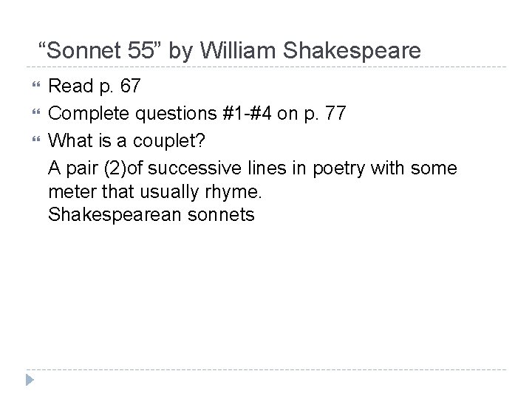Click the dashed divider line under the title
This screenshot has width=532, height=399.
266,67
